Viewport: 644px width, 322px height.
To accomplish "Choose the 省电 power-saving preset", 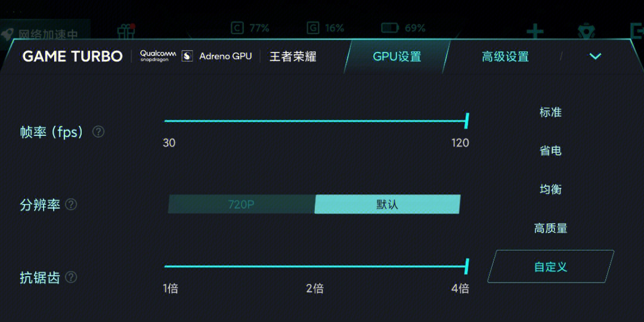I will tap(550, 151).
